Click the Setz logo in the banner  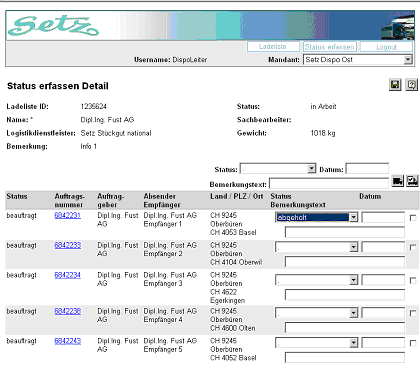click(53, 26)
